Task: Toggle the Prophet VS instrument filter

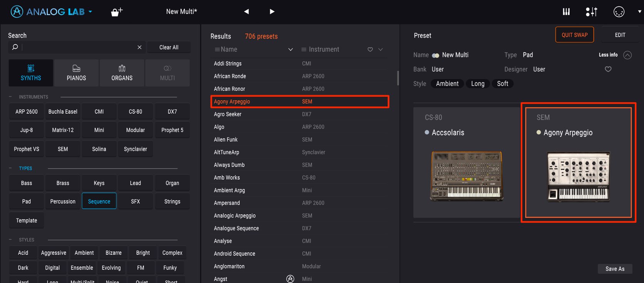Action: tap(27, 149)
